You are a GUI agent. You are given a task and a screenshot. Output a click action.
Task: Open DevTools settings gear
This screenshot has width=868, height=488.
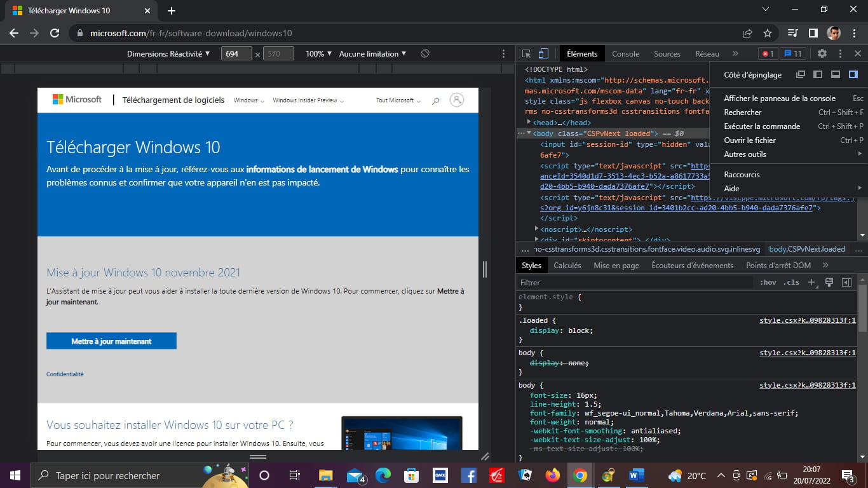point(822,54)
